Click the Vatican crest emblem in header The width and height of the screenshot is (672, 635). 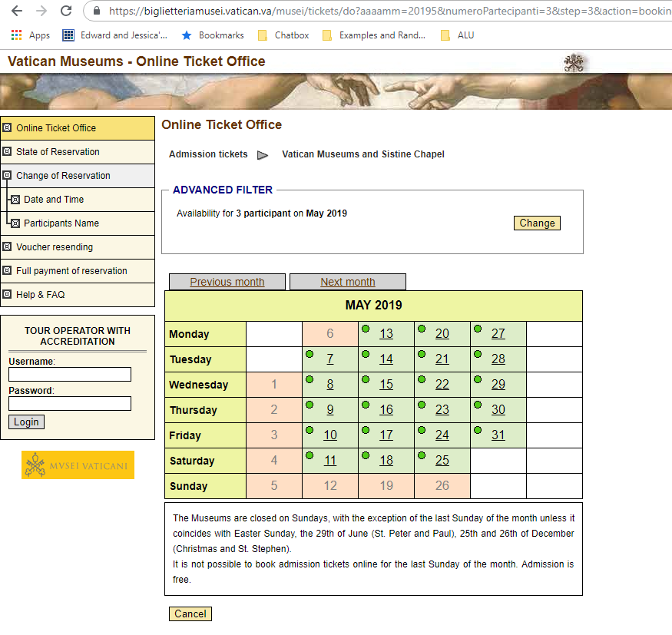[574, 63]
